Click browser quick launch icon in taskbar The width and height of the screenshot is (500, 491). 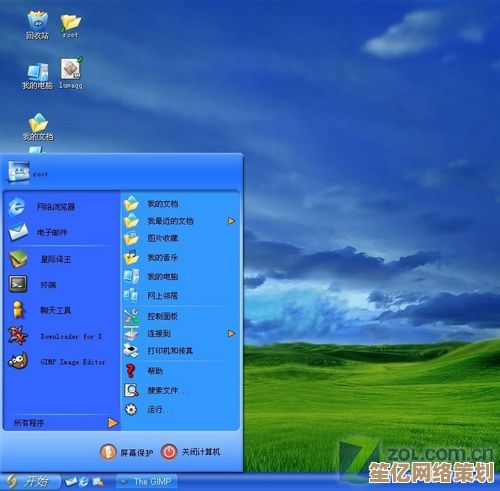84,481
